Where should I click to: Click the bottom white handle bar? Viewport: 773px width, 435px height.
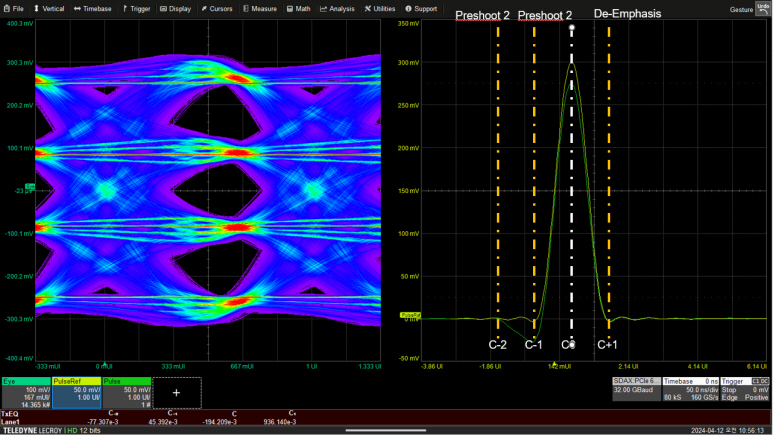pos(386,430)
